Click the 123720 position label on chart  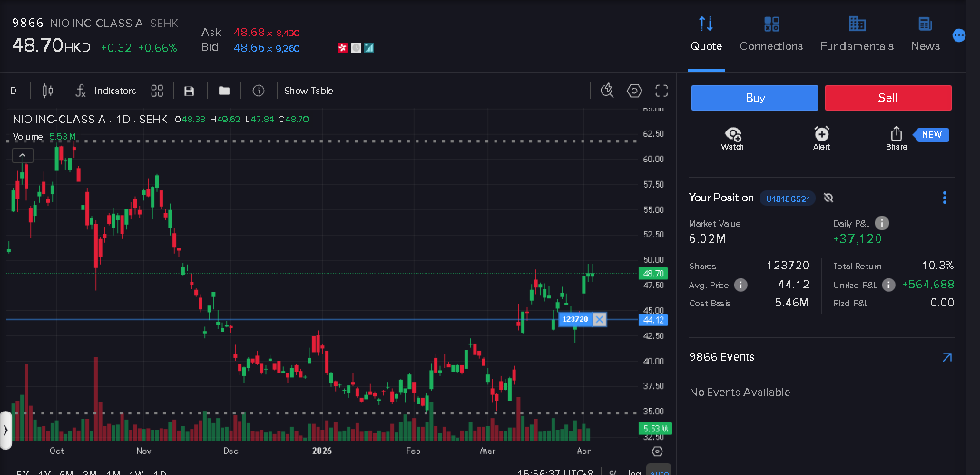(574, 320)
